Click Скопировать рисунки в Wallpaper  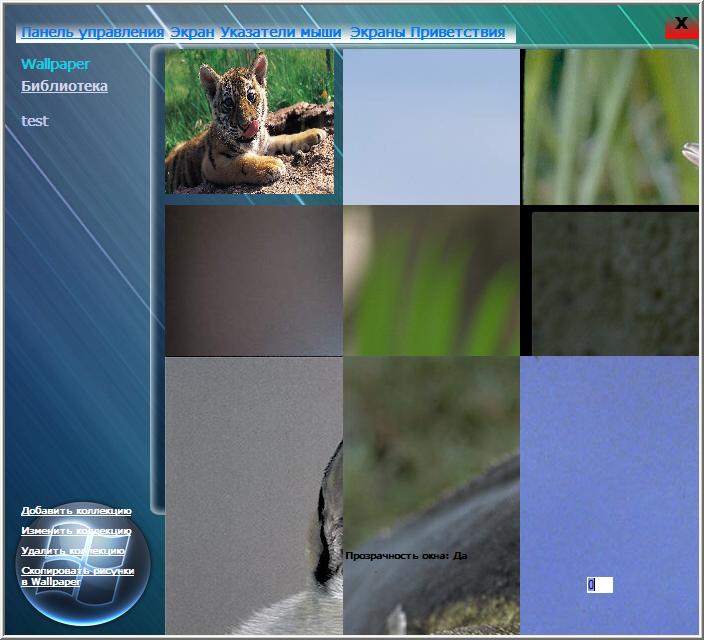tap(78, 576)
